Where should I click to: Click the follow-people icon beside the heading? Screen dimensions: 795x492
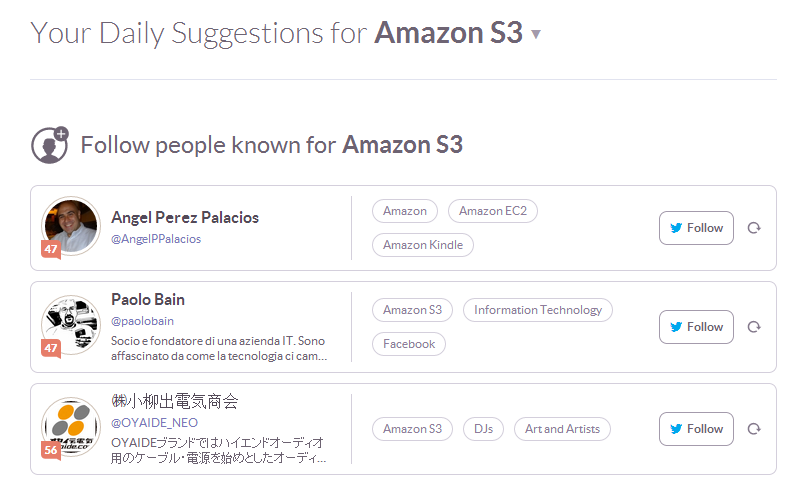point(49,145)
